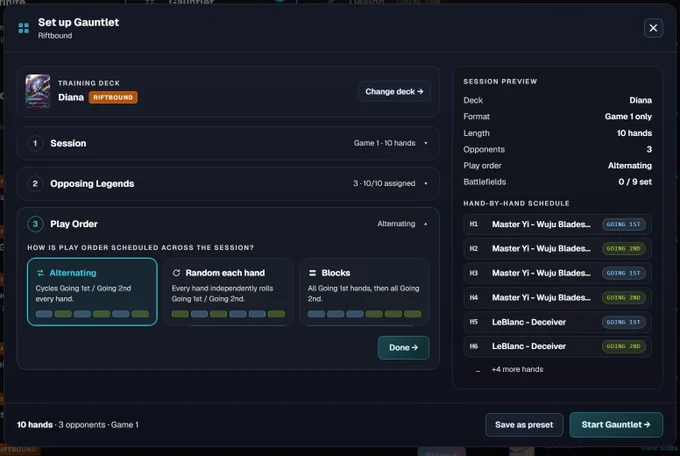This screenshot has width=680, height=456.
Task: Click the Alternating pattern preview bar
Action: 92,314
